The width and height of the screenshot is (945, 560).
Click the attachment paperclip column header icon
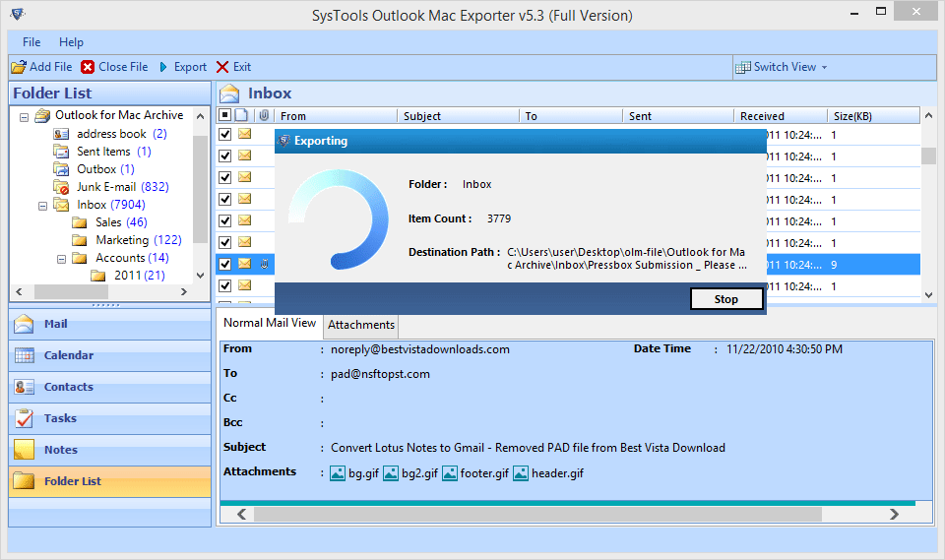[264, 115]
